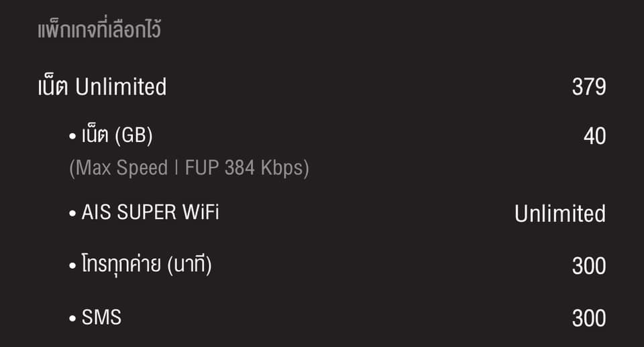Viewport: 644px width, 347px height.
Task: Click the 300 value for call minutes
Action: tap(589, 266)
